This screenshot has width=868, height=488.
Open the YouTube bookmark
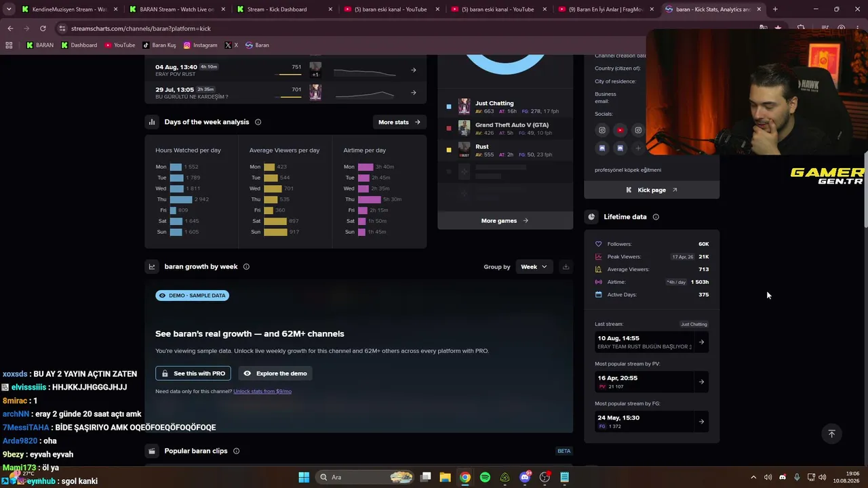click(119, 45)
